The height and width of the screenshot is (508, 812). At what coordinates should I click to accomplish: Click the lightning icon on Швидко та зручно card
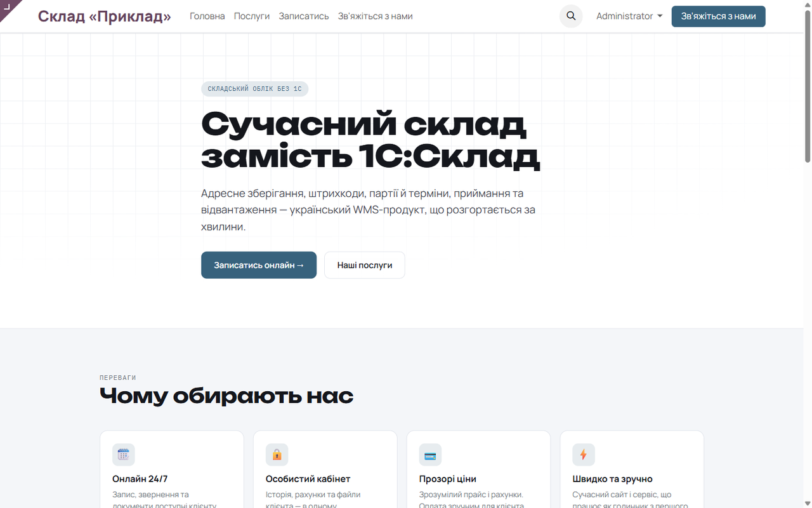[x=584, y=455]
